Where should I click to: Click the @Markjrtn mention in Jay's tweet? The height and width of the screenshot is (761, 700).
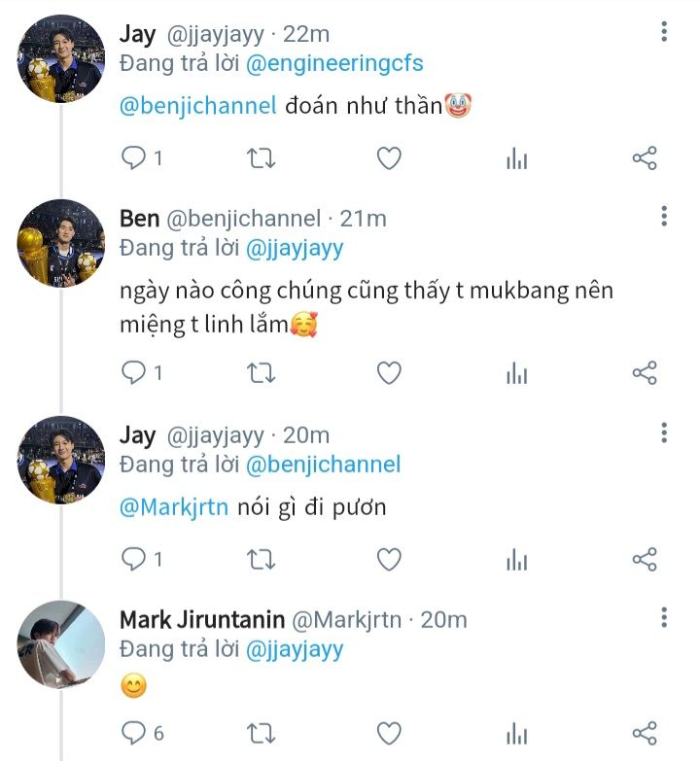tap(174, 507)
